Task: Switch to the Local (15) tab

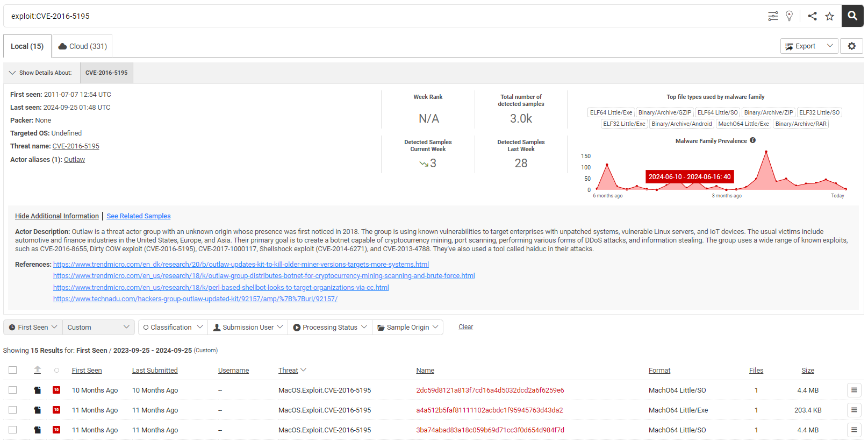Action: pyautogui.click(x=27, y=46)
